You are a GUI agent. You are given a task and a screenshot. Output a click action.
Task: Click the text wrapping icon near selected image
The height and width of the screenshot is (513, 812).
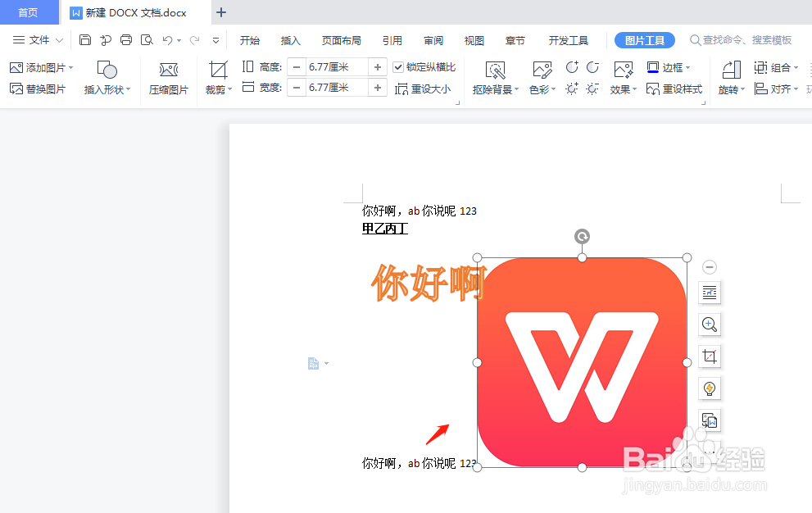pos(710,293)
